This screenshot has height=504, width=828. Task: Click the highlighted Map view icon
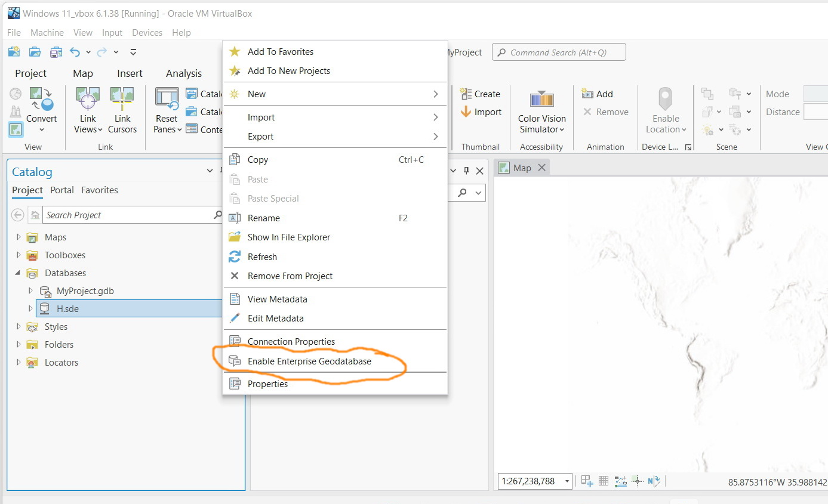(x=16, y=129)
